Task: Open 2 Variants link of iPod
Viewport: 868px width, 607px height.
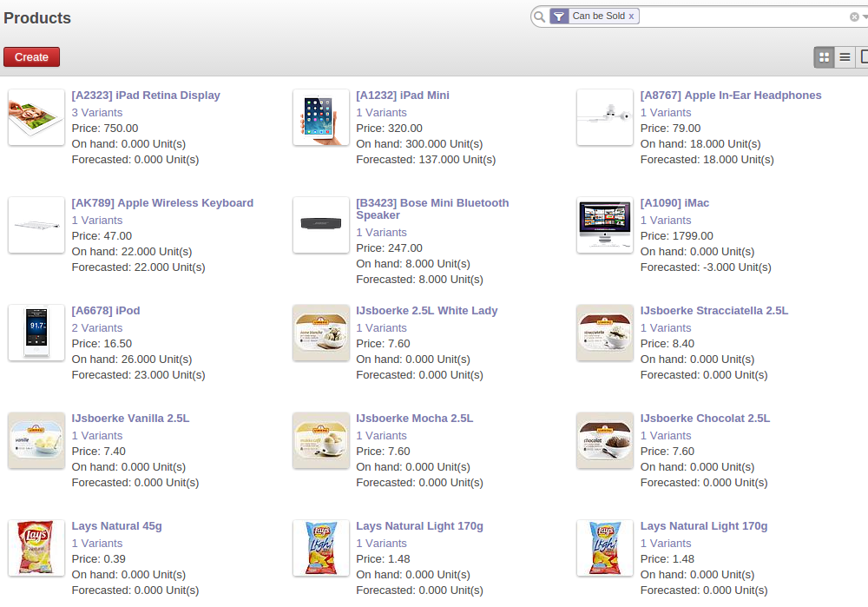Action: [97, 328]
